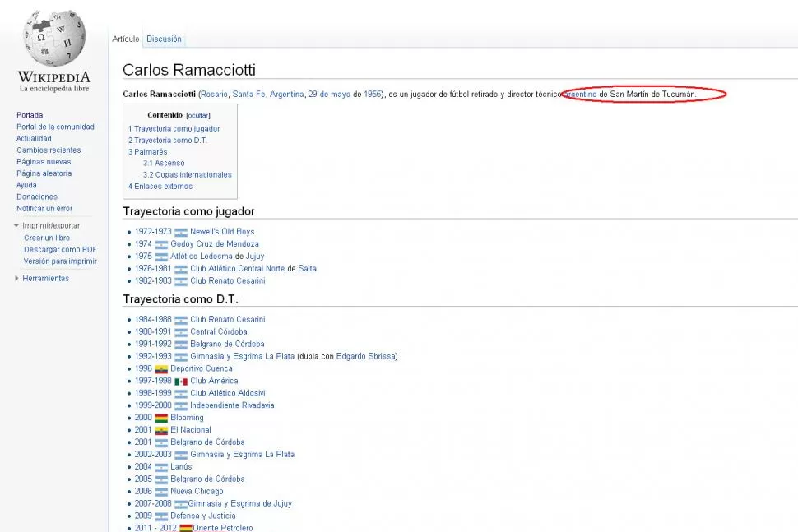Switch to the Artículo tab

[126, 39]
